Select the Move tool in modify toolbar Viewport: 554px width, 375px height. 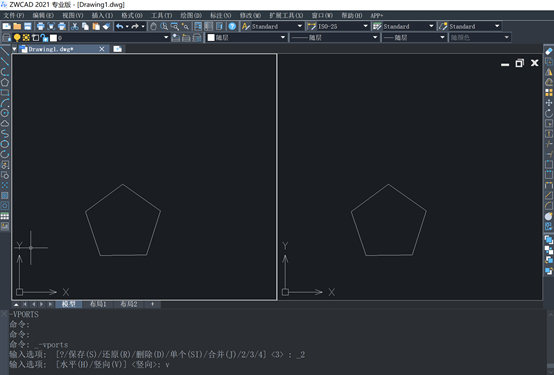click(x=549, y=103)
